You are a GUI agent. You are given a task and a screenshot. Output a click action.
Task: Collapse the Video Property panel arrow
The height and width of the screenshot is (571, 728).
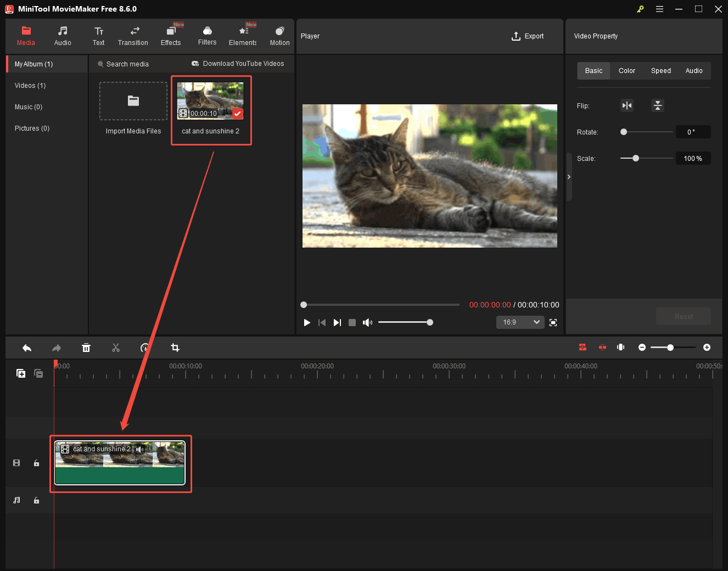click(x=569, y=177)
